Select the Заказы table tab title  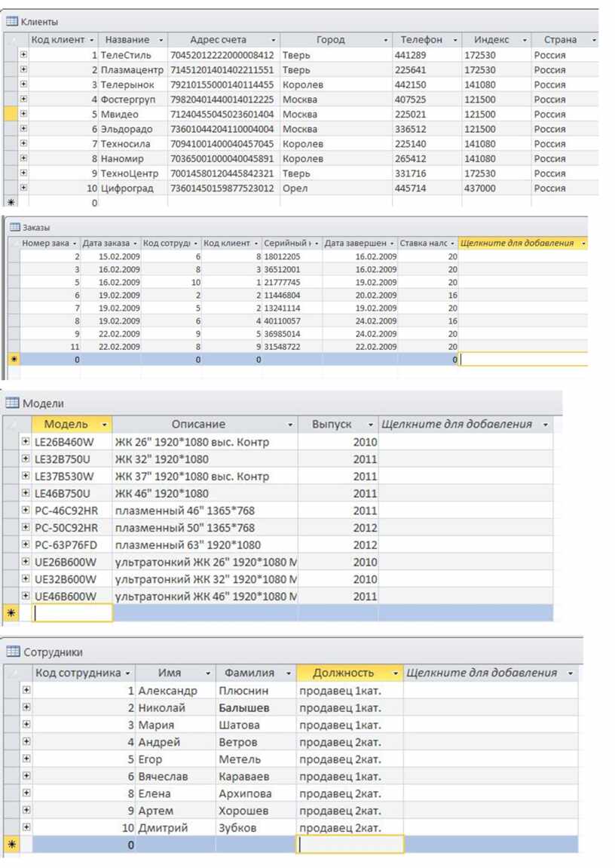click(x=36, y=228)
